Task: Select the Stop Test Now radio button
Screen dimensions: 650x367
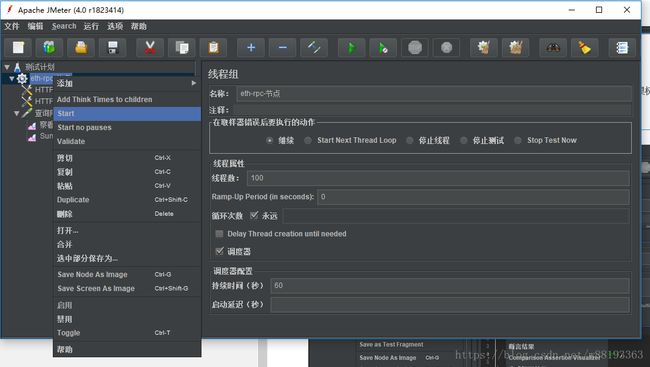Action: point(518,141)
